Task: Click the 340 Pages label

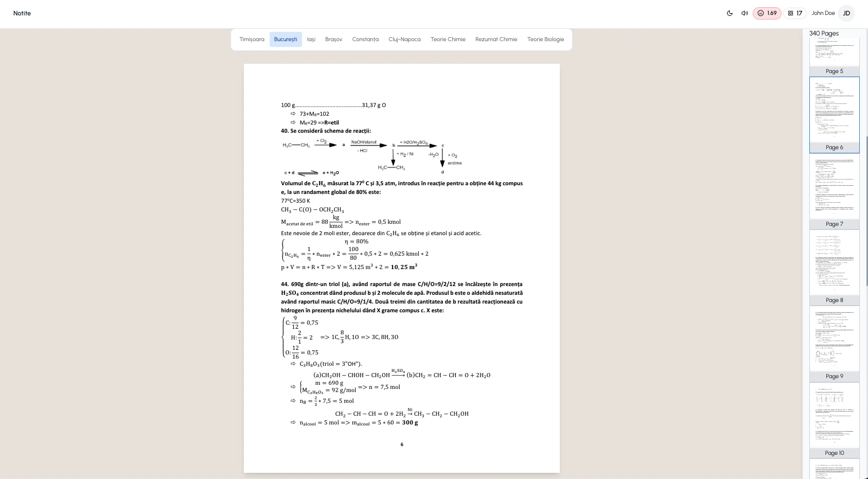Action: click(x=824, y=33)
